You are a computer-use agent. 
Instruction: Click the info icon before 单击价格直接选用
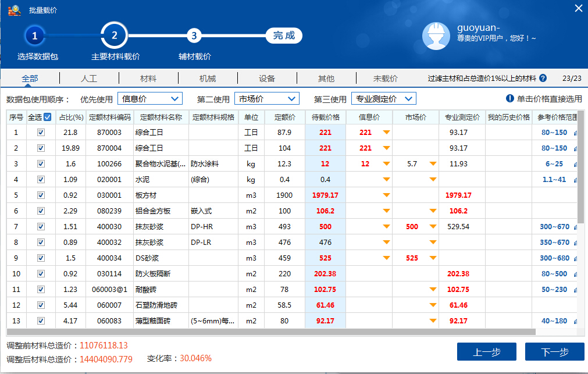509,99
